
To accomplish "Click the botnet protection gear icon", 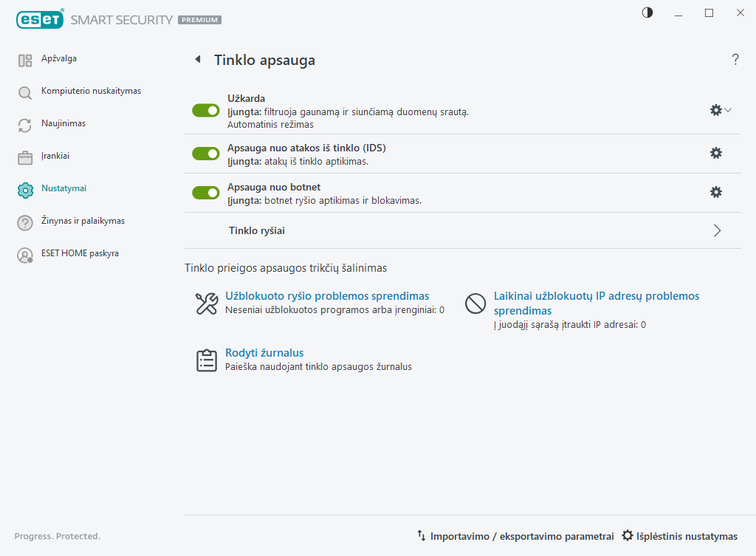I will [715, 192].
